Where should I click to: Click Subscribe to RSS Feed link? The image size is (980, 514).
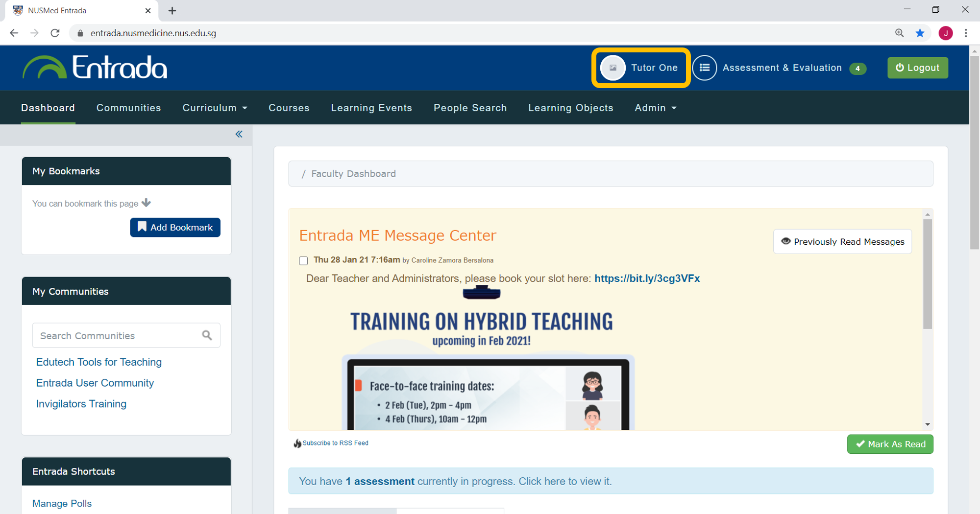pyautogui.click(x=335, y=443)
